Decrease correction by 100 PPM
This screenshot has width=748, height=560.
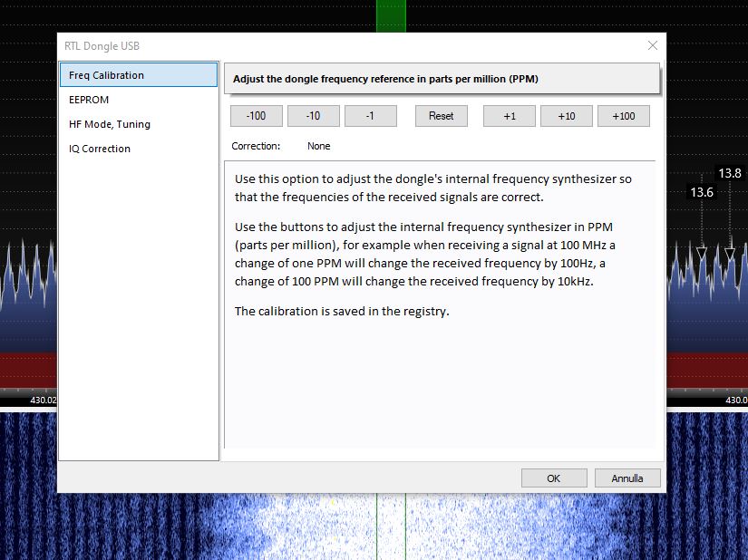coord(257,116)
